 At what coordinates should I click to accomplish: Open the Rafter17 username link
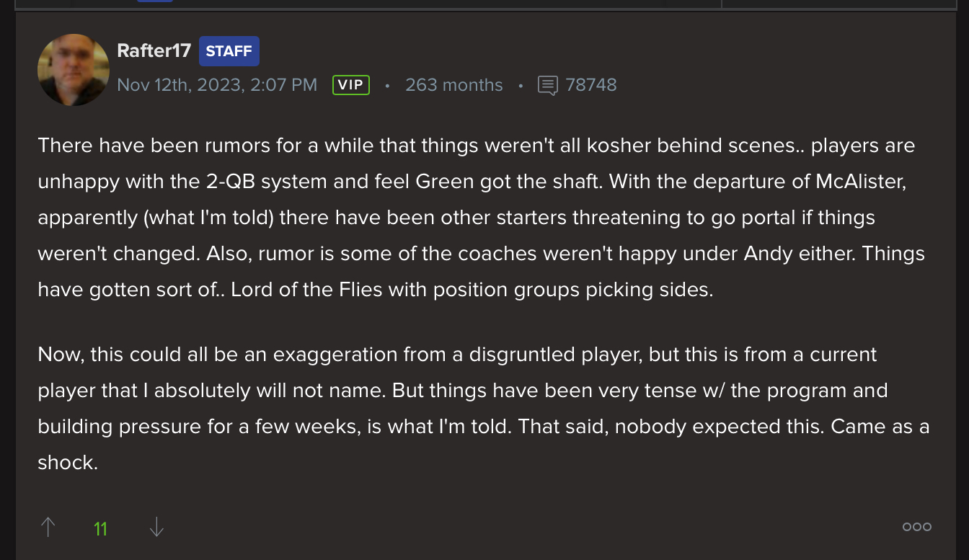pos(154,51)
